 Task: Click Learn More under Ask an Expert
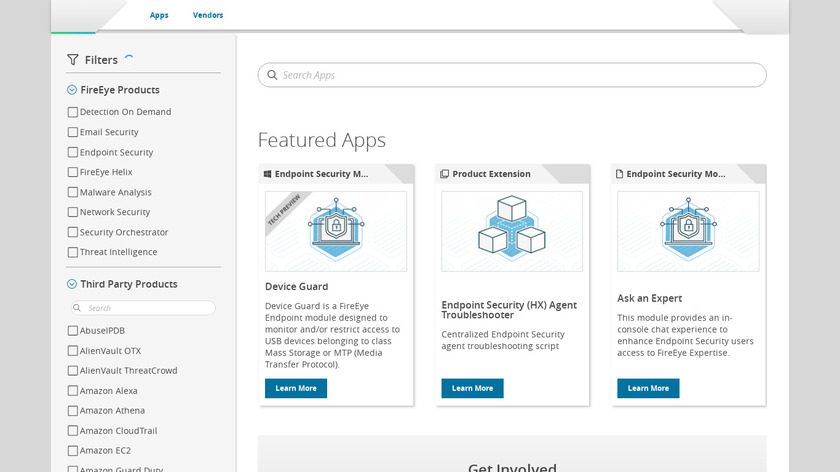coord(648,388)
